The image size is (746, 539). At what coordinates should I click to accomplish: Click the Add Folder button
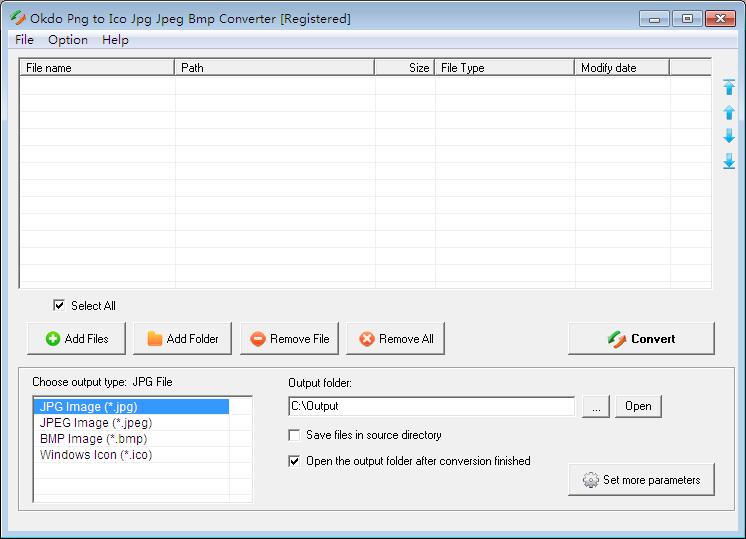coord(183,338)
